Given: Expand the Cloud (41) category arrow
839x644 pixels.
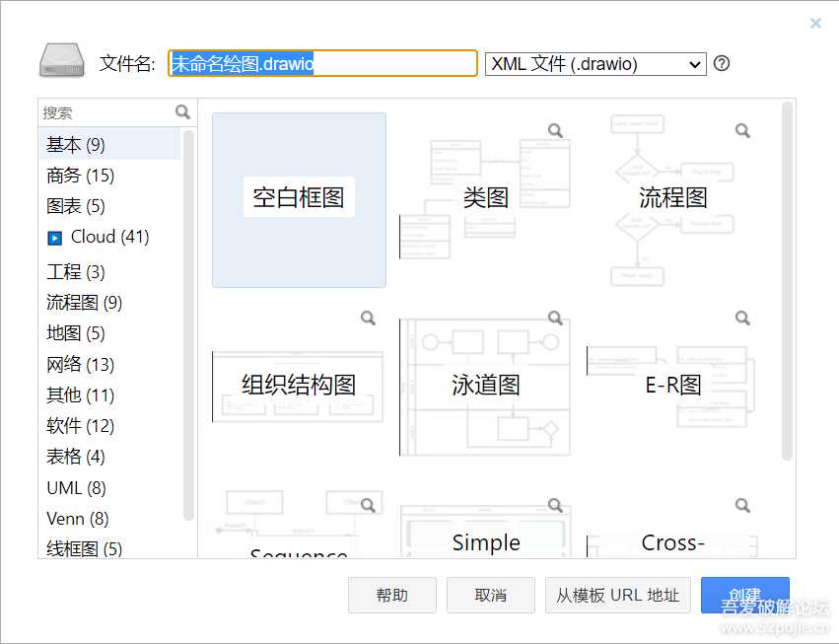Looking at the screenshot, I should coord(54,238).
